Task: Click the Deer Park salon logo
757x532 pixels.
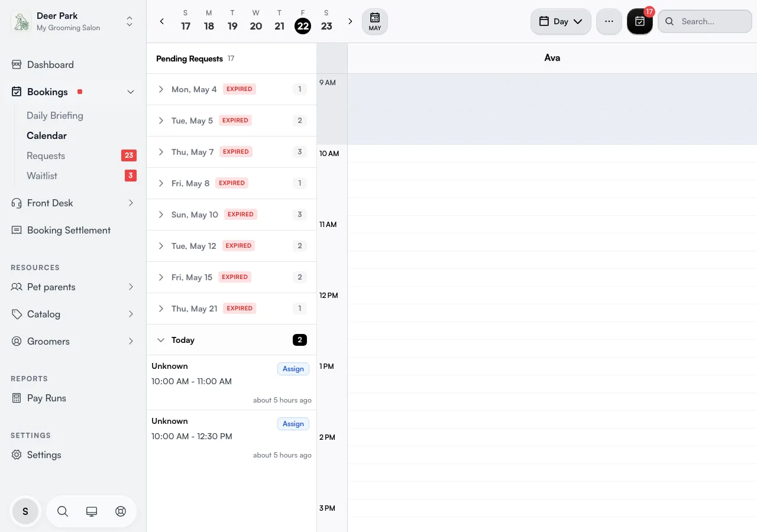Action: [x=21, y=22]
